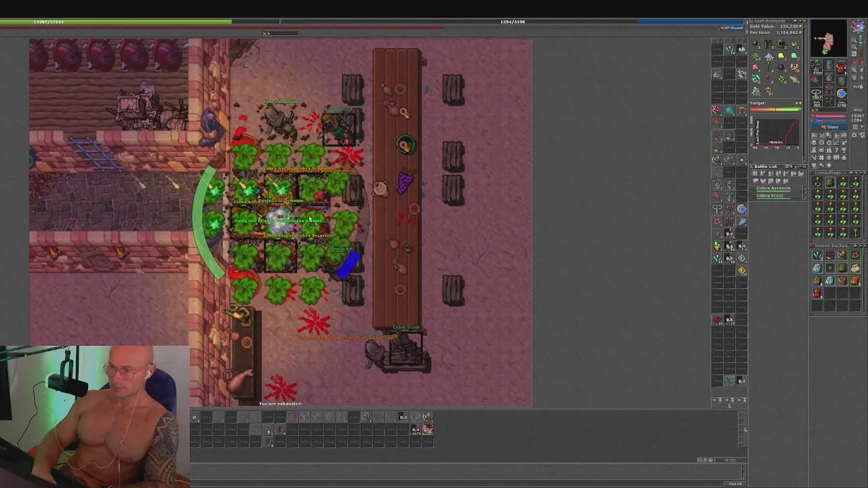The image size is (868, 488).
Task: Open the hamburger menu icon below Stop
Action: click(x=856, y=127)
